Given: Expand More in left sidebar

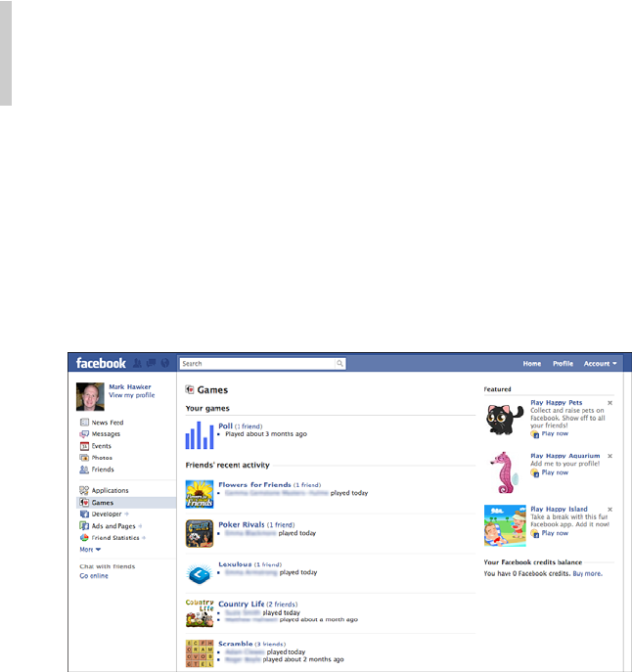Looking at the screenshot, I should [x=90, y=550].
